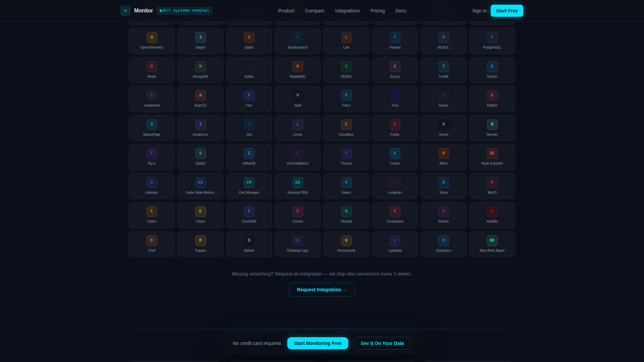Image resolution: width=644 pixels, height=362 pixels.
Task: Select the Sentry integration icon
Action: [443, 96]
